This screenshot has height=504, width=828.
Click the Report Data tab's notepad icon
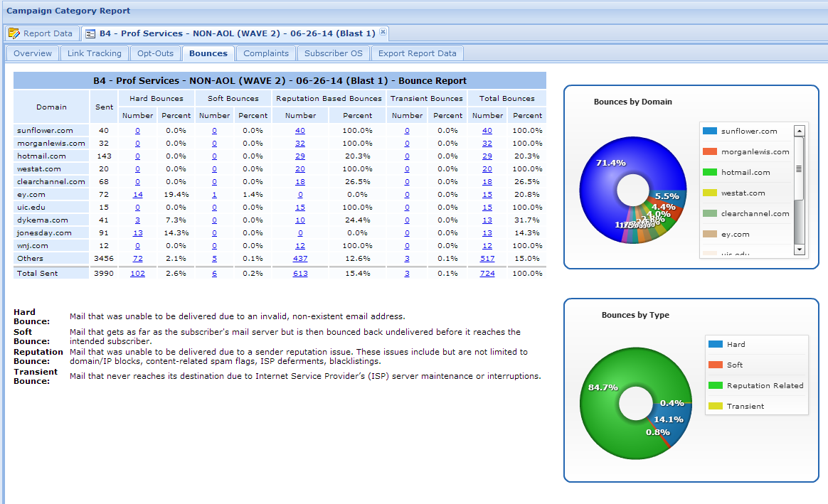pyautogui.click(x=14, y=33)
